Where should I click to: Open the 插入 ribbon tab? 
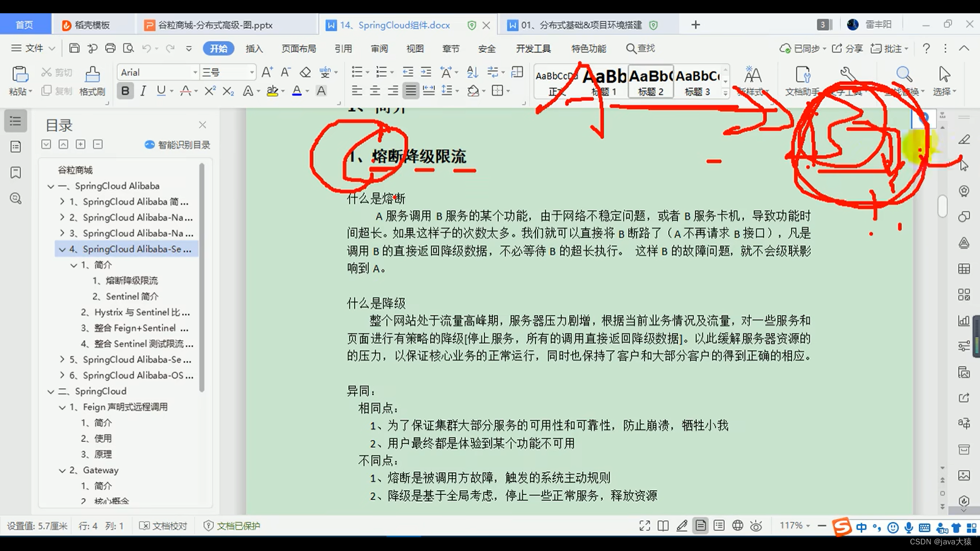254,48
